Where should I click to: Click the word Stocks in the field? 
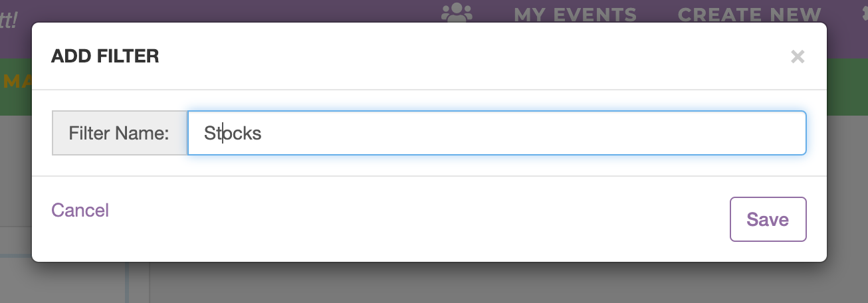click(233, 133)
